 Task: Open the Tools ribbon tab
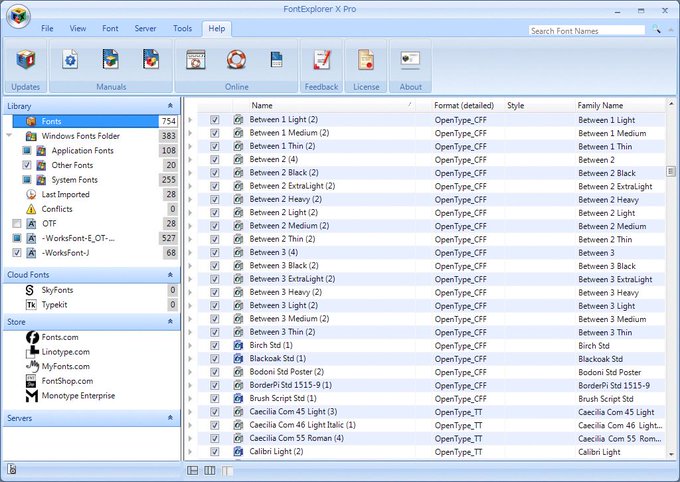(x=183, y=29)
